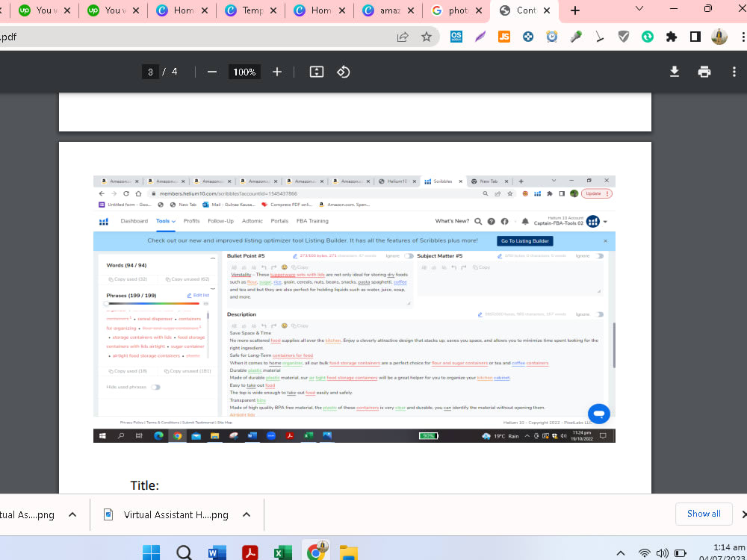
Task: Click the 100% zoom level field
Action: pos(244,72)
